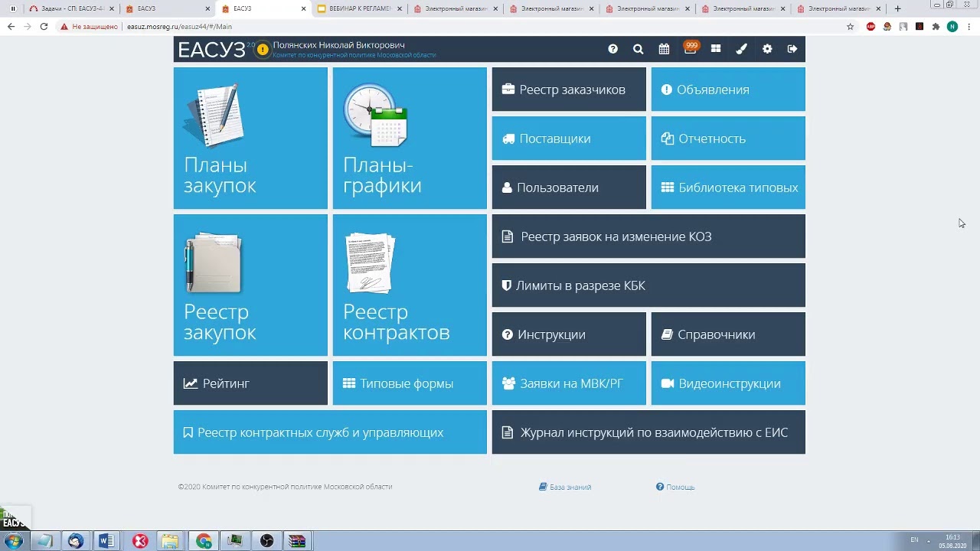Open Chrome three-dot menu

[x=969, y=26]
